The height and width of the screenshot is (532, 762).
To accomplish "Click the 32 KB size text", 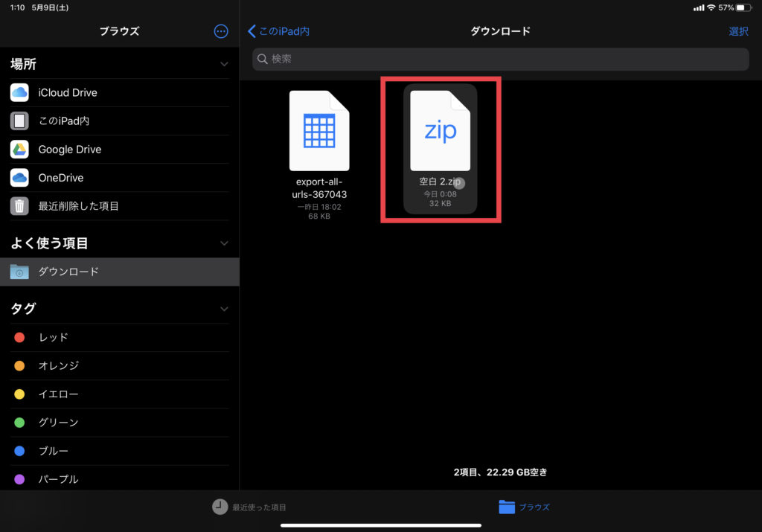I will 440,204.
